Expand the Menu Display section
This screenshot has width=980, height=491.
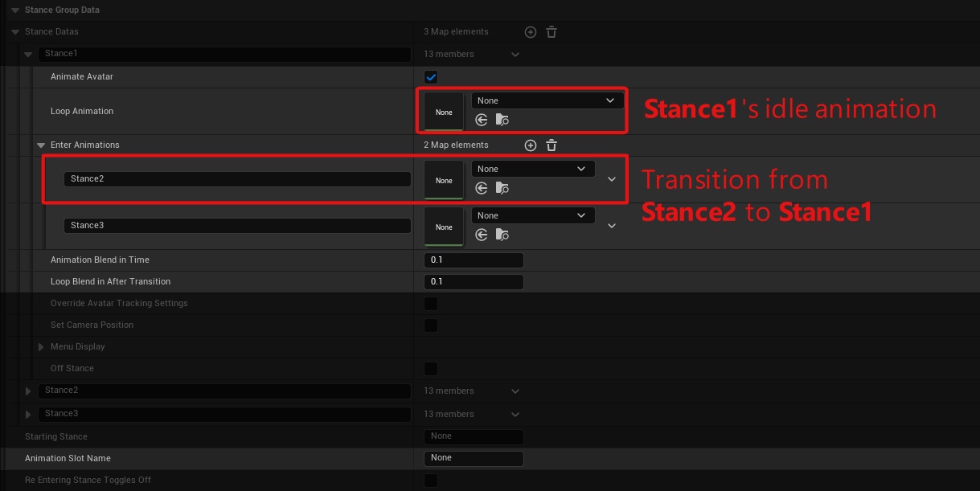click(41, 347)
